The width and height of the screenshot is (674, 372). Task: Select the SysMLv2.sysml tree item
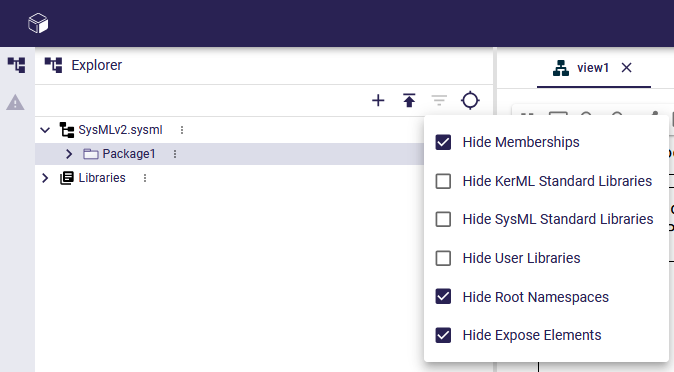click(120, 130)
